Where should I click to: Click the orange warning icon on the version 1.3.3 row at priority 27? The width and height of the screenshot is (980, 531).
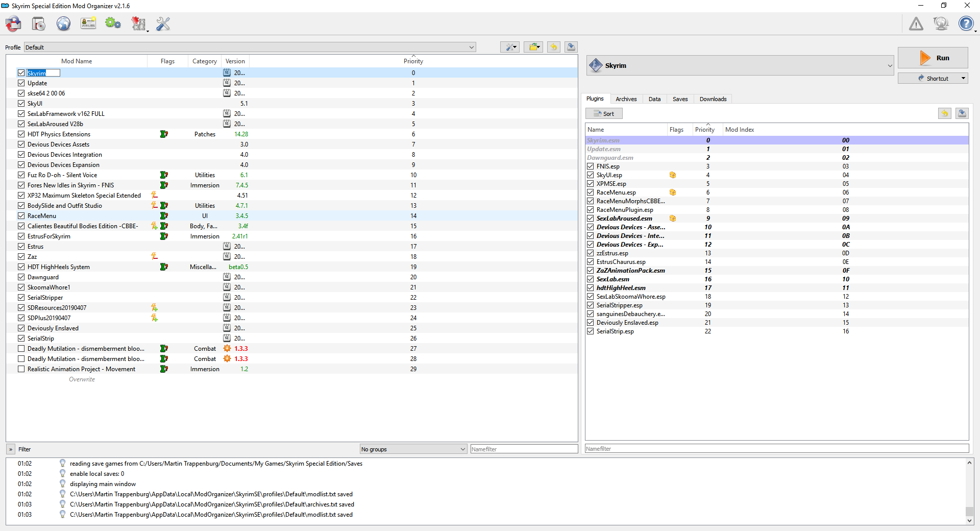pyautogui.click(x=227, y=348)
